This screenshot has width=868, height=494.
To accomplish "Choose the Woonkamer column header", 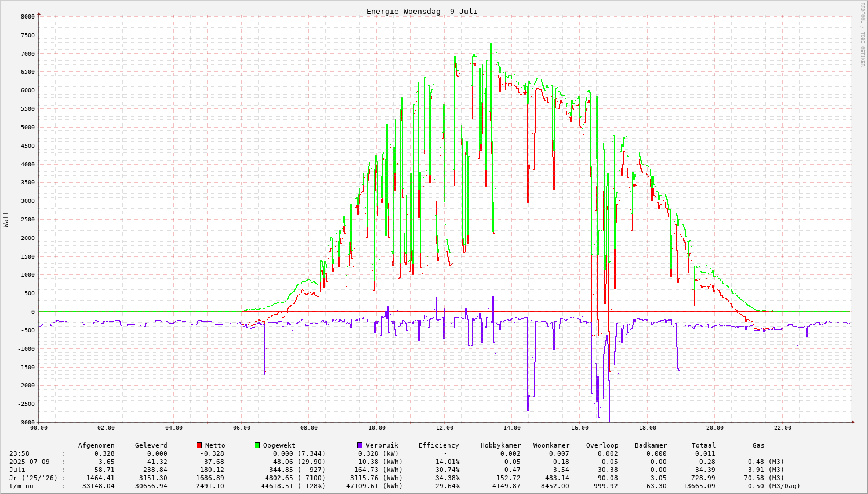I will (551, 445).
